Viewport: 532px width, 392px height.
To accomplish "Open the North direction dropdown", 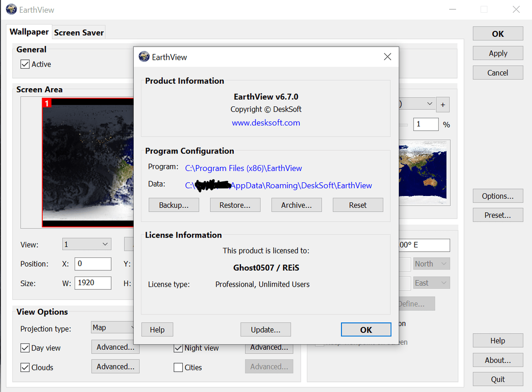I will tap(432, 264).
